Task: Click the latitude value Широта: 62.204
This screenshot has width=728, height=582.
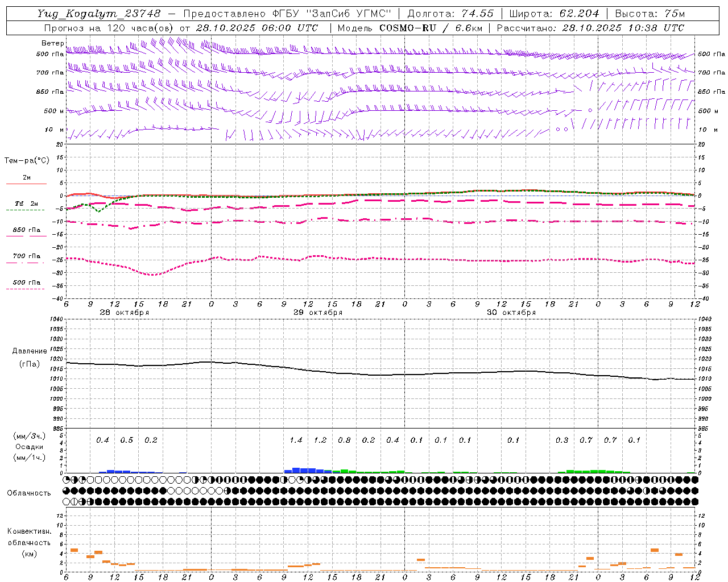Action: 554,14
